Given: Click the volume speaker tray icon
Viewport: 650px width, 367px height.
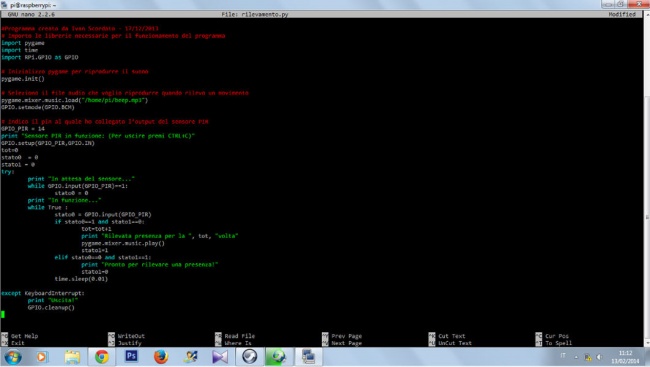Looking at the screenshot, I should pyautogui.click(x=599, y=357).
